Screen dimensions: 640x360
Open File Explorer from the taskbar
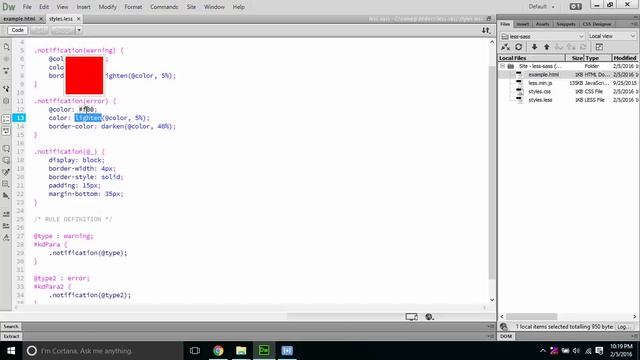241,351
